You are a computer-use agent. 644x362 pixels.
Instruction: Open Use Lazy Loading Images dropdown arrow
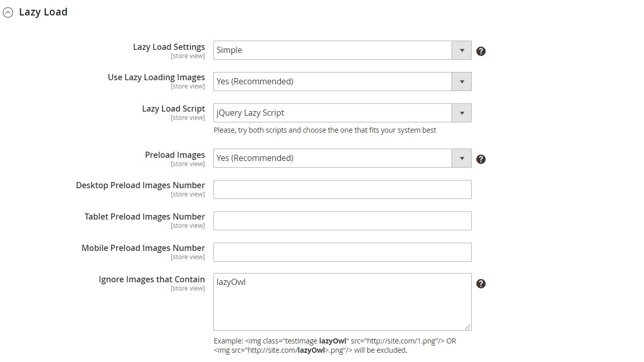461,82
